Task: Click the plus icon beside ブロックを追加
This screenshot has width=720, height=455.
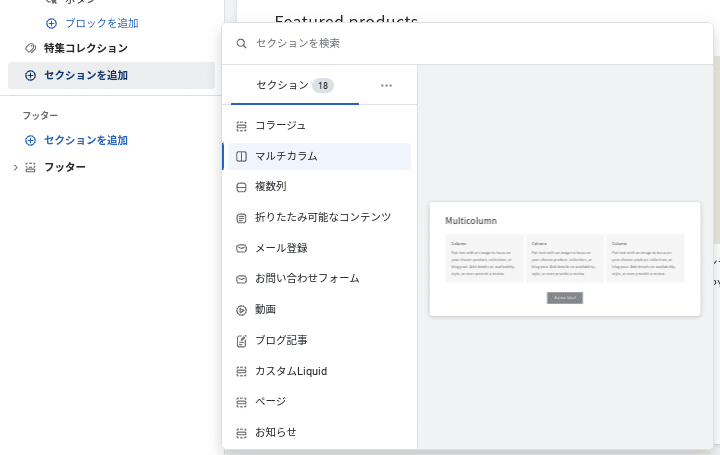Action: click(51, 23)
